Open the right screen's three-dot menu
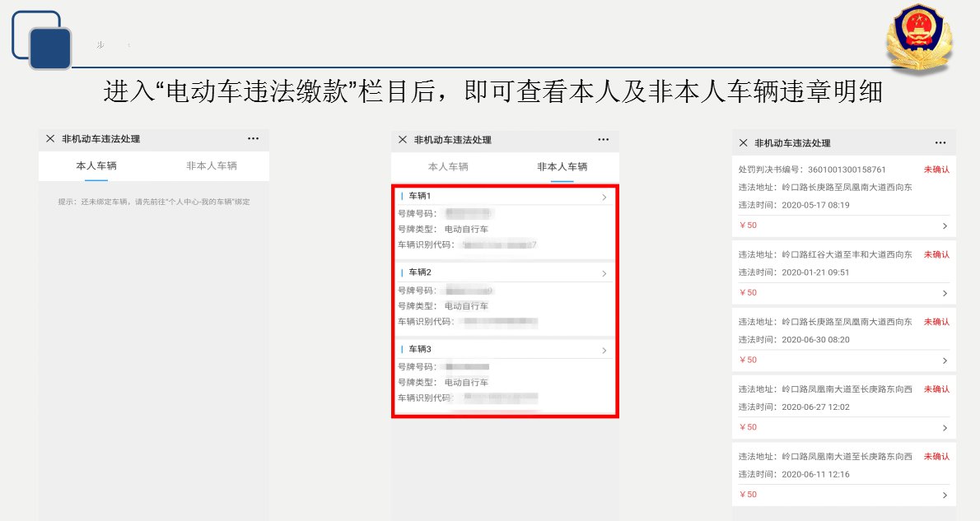Image resolution: width=980 pixels, height=521 pixels. [940, 142]
